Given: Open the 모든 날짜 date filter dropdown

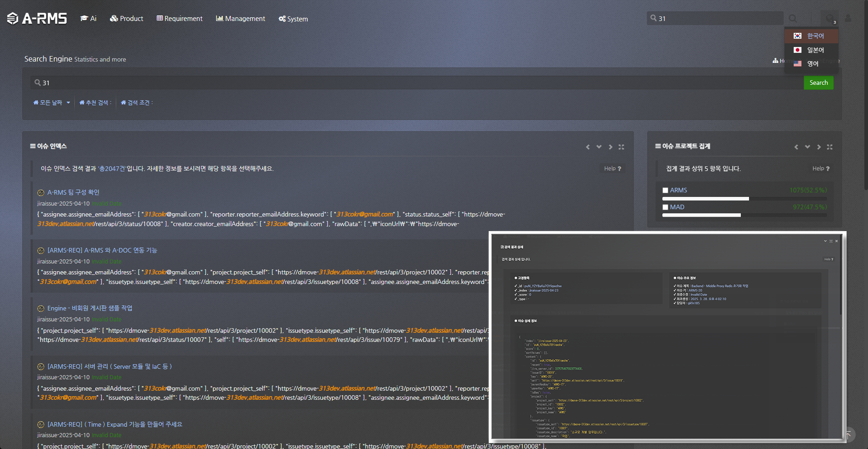Looking at the screenshot, I should [x=52, y=103].
